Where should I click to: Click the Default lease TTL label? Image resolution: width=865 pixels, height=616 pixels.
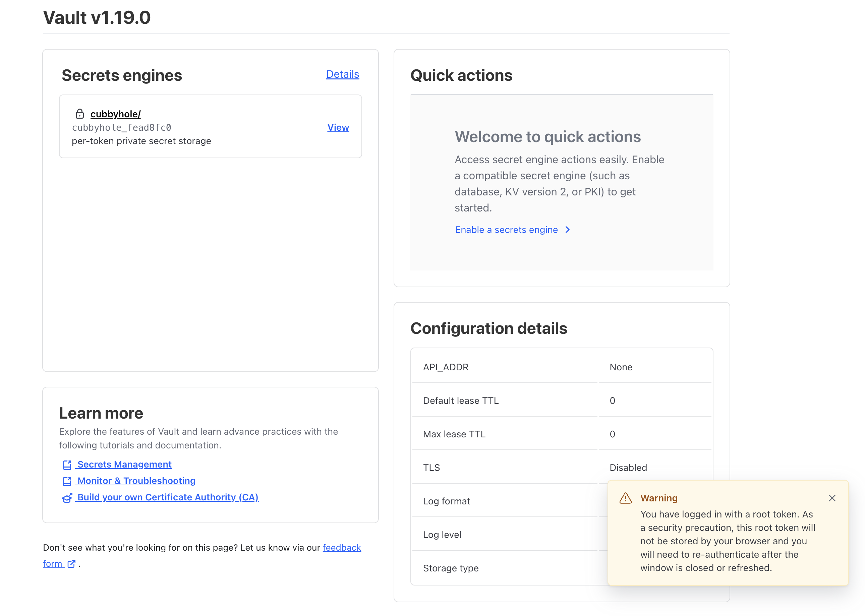click(x=461, y=401)
